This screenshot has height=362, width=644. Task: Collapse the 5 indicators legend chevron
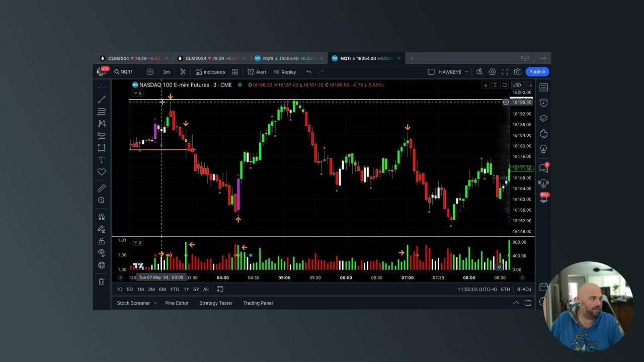[x=138, y=93]
